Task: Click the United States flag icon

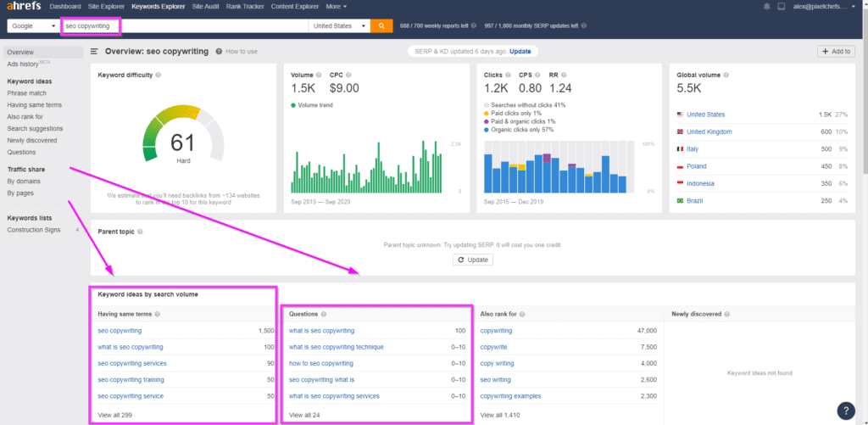Action: click(680, 115)
